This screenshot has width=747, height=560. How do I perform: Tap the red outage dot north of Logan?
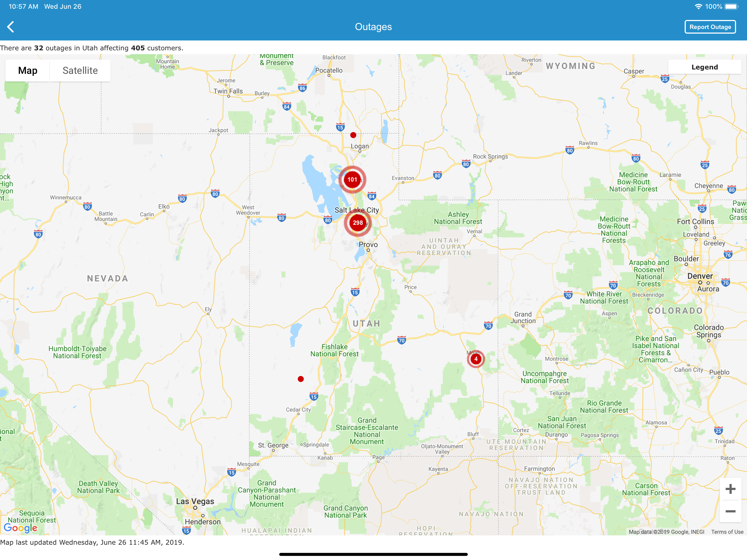click(x=353, y=135)
